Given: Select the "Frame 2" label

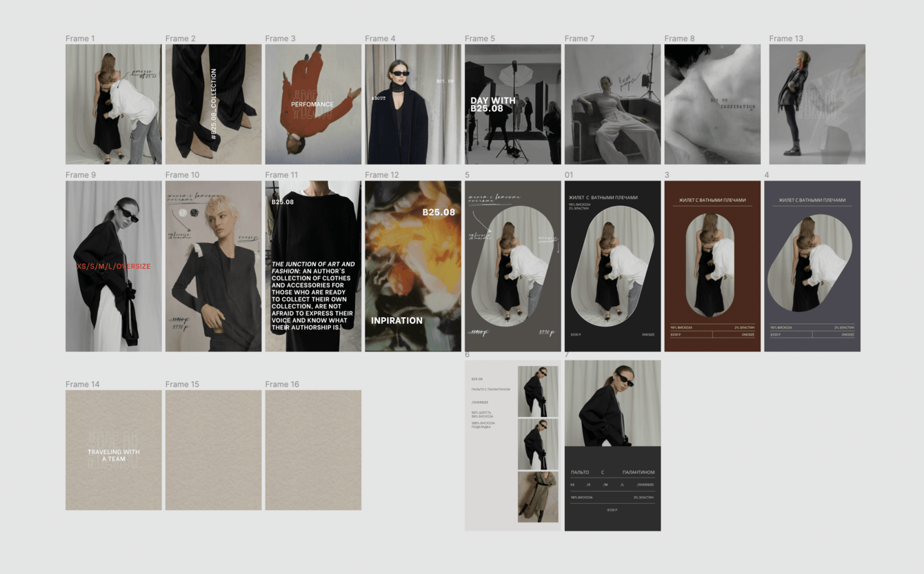Looking at the screenshot, I should point(181,39).
